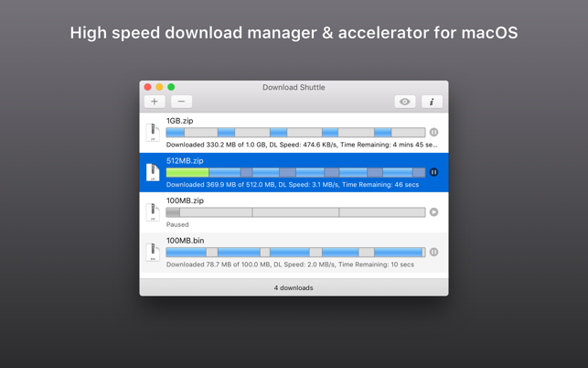Click the status text 'Downloaded 369.9 MB of 512.0 MB'
Screen dimensions: 588x368
[x=220, y=184]
